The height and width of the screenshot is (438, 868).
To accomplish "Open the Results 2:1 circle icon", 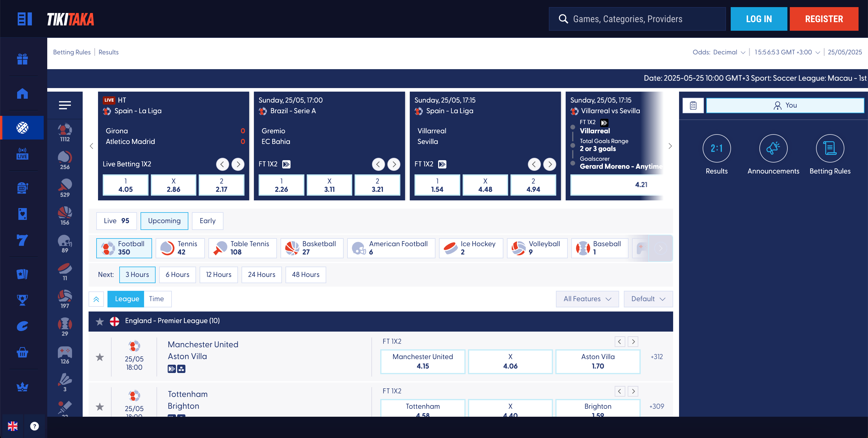I will pos(716,148).
